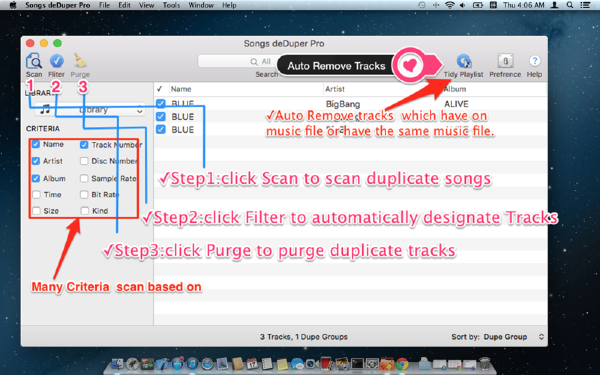Image resolution: width=600 pixels, height=375 pixels.
Task: Open Terminal from the Dock
Action: point(357,364)
